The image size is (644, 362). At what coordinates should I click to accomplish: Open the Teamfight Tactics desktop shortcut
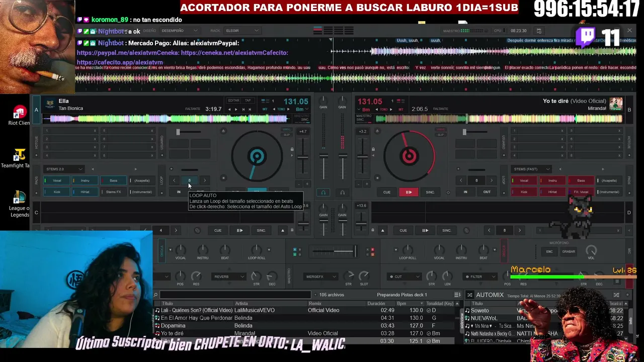[19, 158]
